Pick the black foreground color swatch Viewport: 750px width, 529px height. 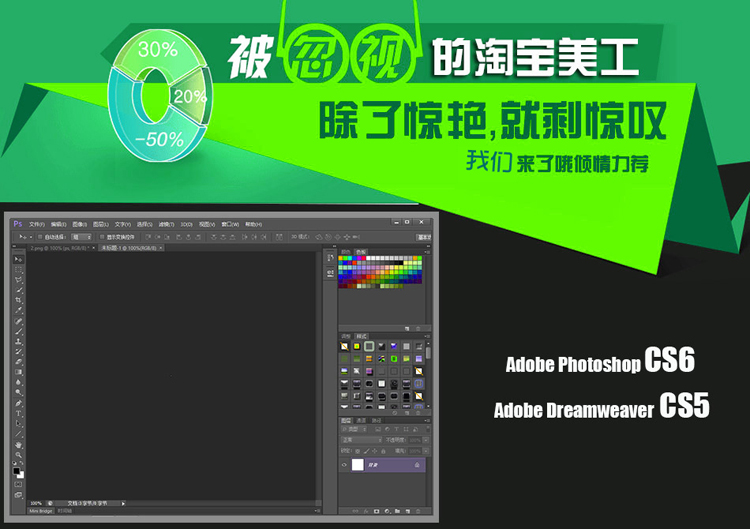(x=16, y=470)
